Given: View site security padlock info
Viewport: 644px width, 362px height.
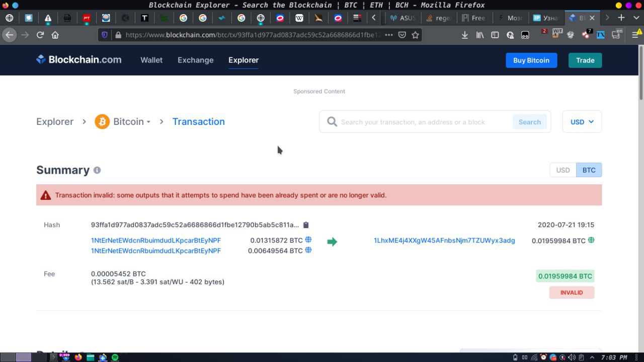Looking at the screenshot, I should coord(118,35).
